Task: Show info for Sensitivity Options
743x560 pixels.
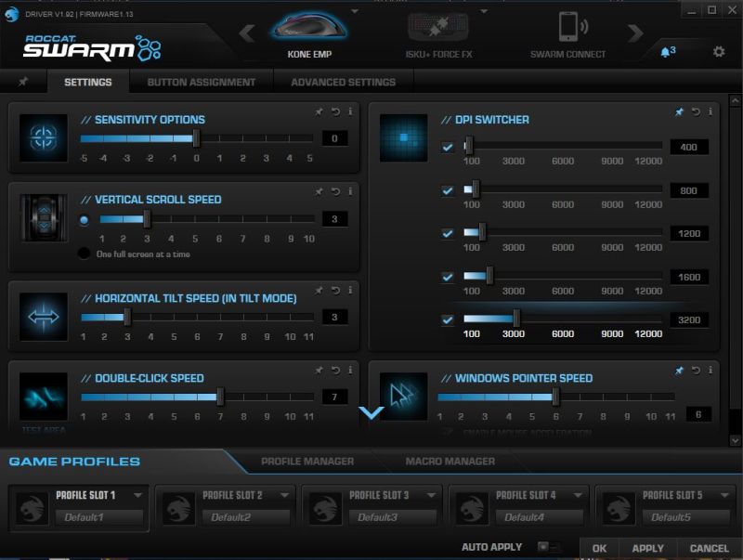Action: [350, 111]
